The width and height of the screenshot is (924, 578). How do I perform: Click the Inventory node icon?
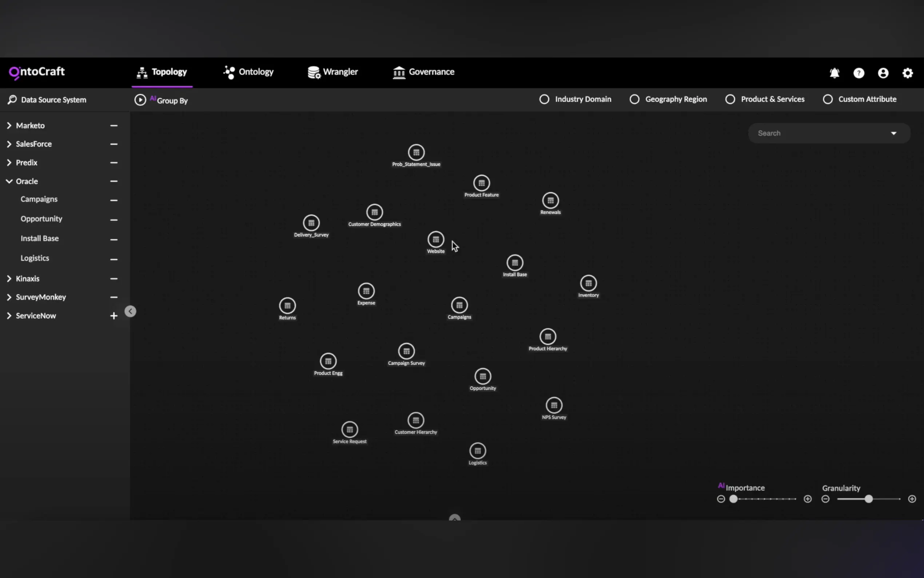pyautogui.click(x=588, y=283)
